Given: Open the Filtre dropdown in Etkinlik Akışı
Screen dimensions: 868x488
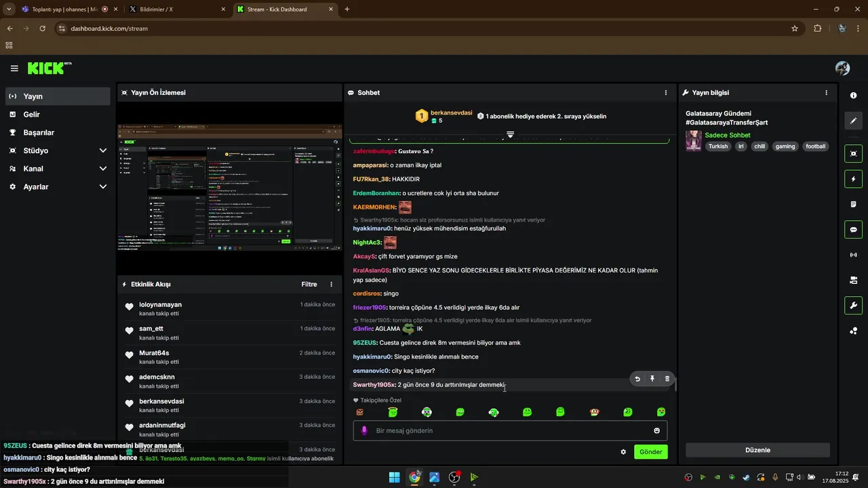Looking at the screenshot, I should (309, 285).
